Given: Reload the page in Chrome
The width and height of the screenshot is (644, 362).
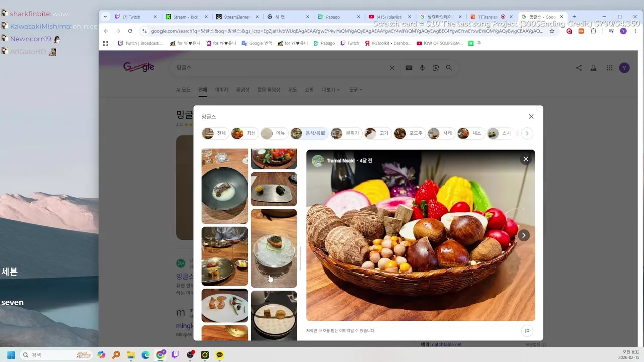Looking at the screenshot, I should coord(131,31).
